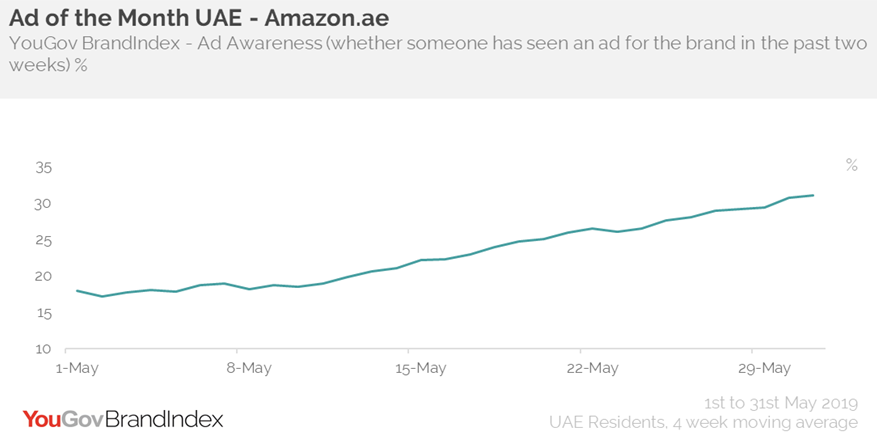Click the 30 y-axis value

(44, 204)
